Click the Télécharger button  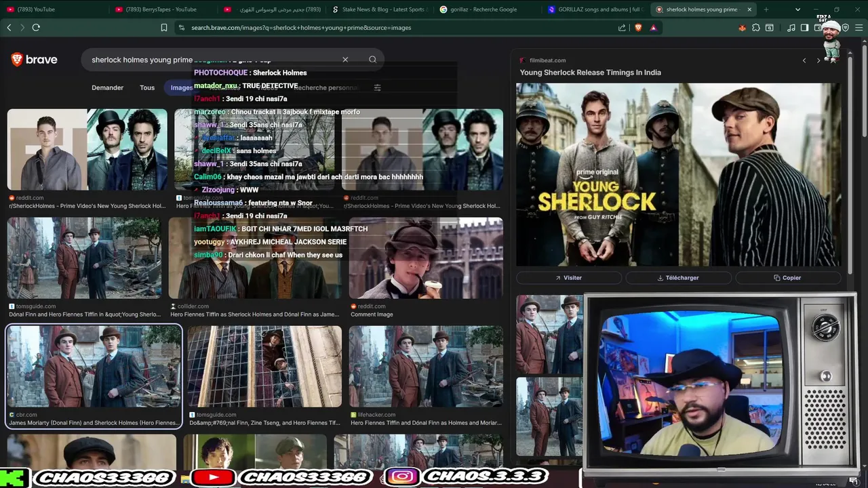[678, 278]
